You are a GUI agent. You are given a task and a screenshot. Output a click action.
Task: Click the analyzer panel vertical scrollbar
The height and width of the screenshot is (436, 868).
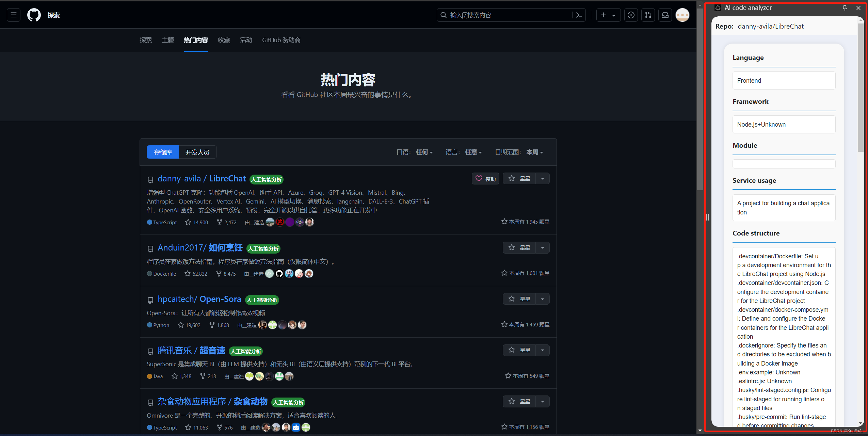coord(861,87)
